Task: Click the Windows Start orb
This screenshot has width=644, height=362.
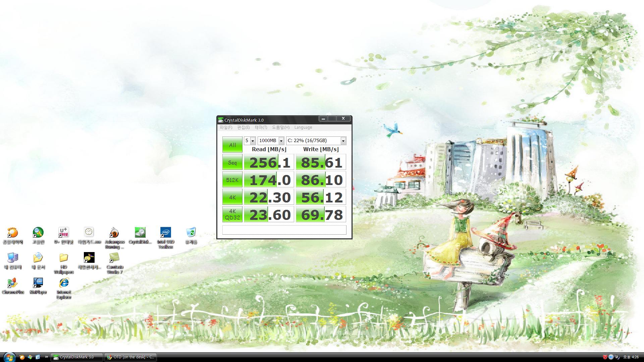Action: click(x=9, y=357)
